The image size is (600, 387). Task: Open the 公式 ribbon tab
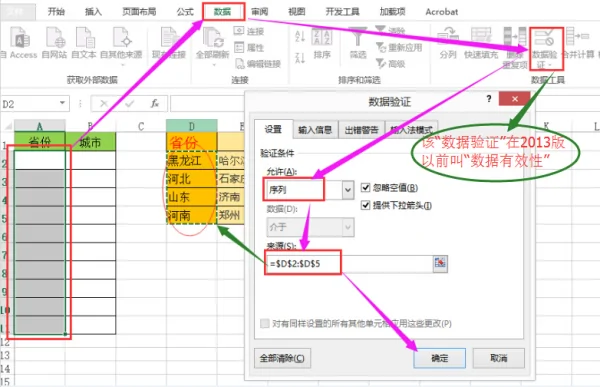(x=185, y=12)
